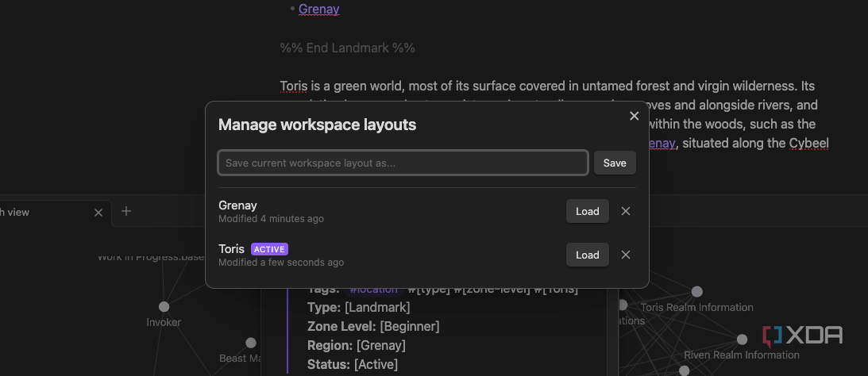Open a new tab with plus icon
The image size is (868, 376).
click(x=126, y=211)
